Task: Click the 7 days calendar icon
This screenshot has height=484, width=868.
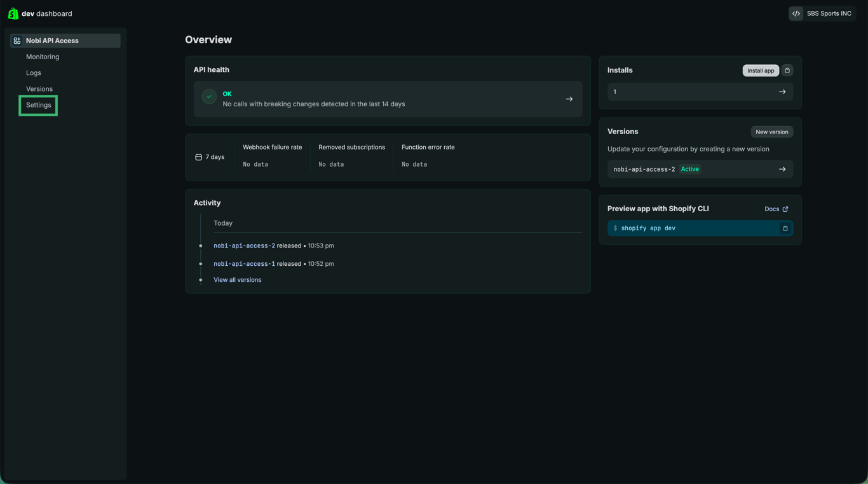Action: click(198, 157)
